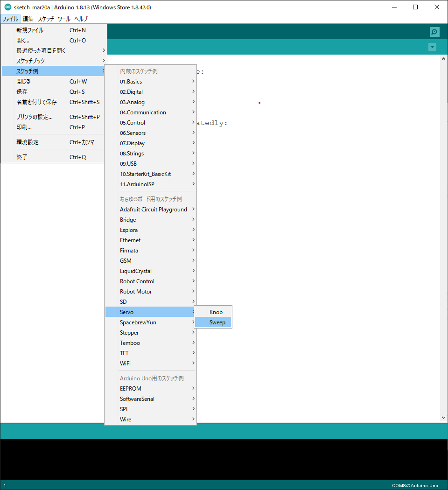Open Temboo library examples

pyautogui.click(x=151, y=343)
